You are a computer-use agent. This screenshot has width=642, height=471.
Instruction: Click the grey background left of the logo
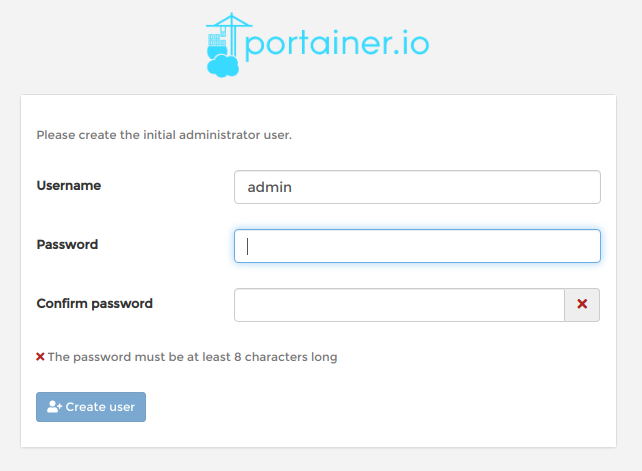pyautogui.click(x=100, y=45)
